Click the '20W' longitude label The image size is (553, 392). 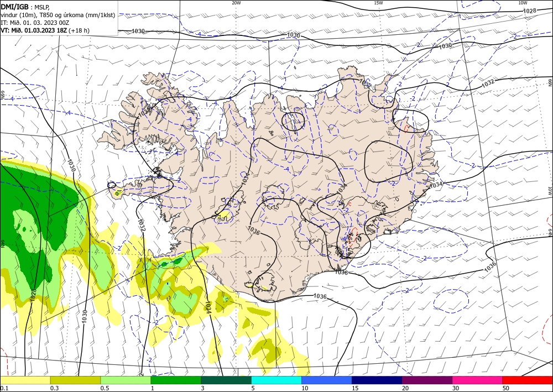[236, 3]
